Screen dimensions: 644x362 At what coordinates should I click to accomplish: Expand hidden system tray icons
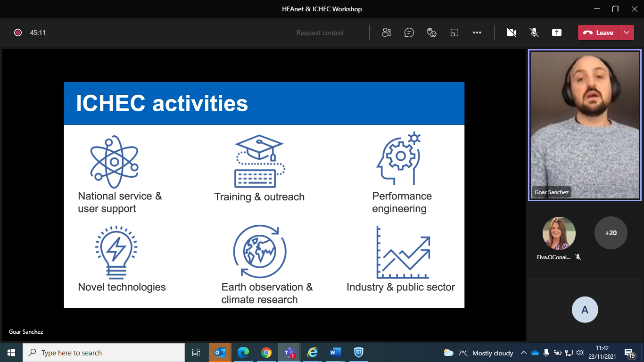click(x=524, y=353)
